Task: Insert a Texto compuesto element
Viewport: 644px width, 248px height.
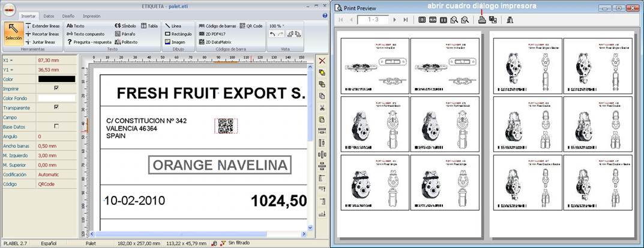Action: (x=86, y=34)
